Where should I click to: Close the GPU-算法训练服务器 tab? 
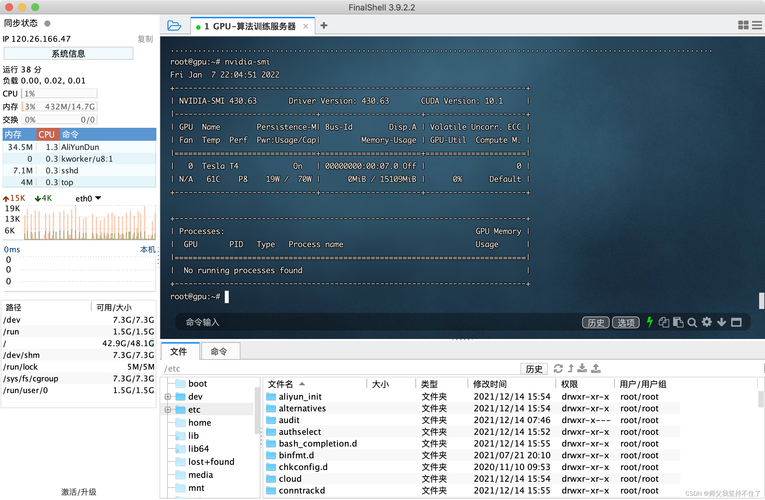305,26
